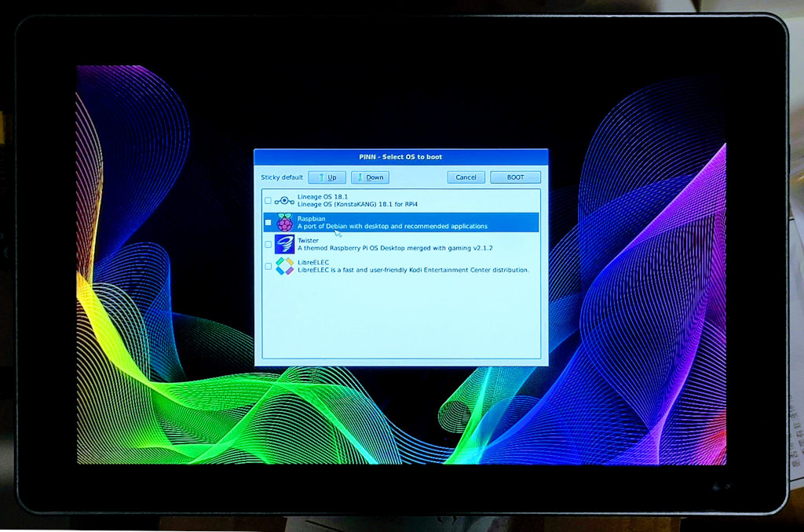This screenshot has height=532, width=804.
Task: Select the 'Raspbian' entry title
Action: tap(311, 219)
